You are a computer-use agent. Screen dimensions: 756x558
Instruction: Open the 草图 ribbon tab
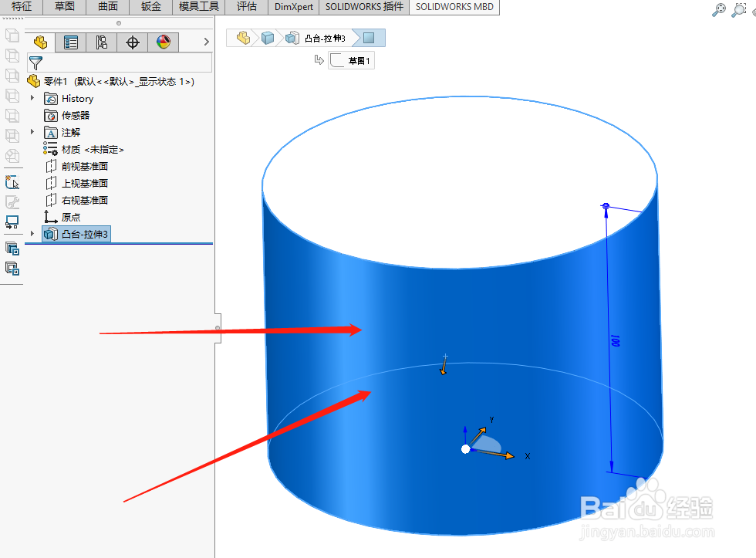coord(65,7)
